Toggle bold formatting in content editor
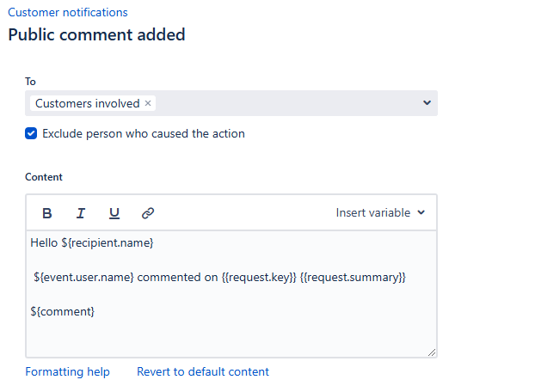535x392 pixels. pyautogui.click(x=47, y=213)
